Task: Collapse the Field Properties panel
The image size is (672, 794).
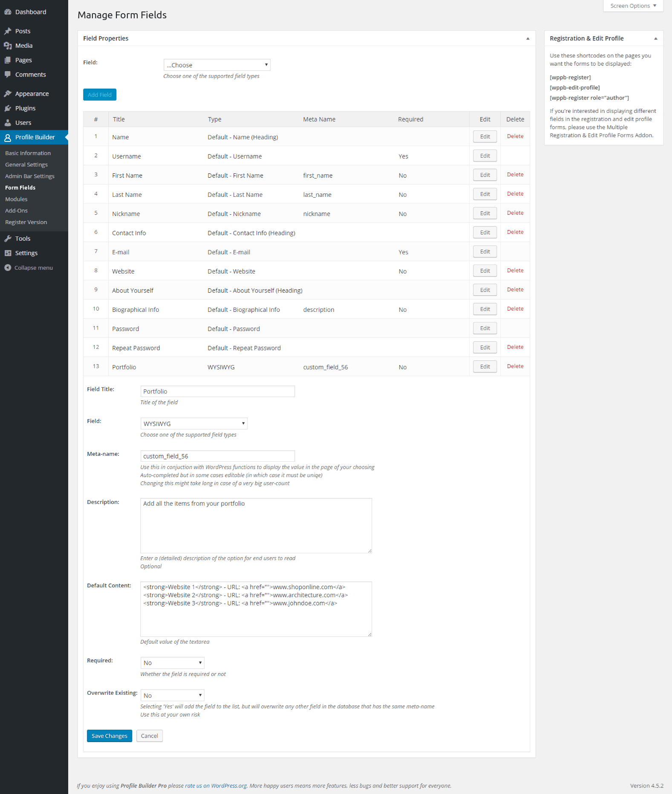Action: click(528, 38)
